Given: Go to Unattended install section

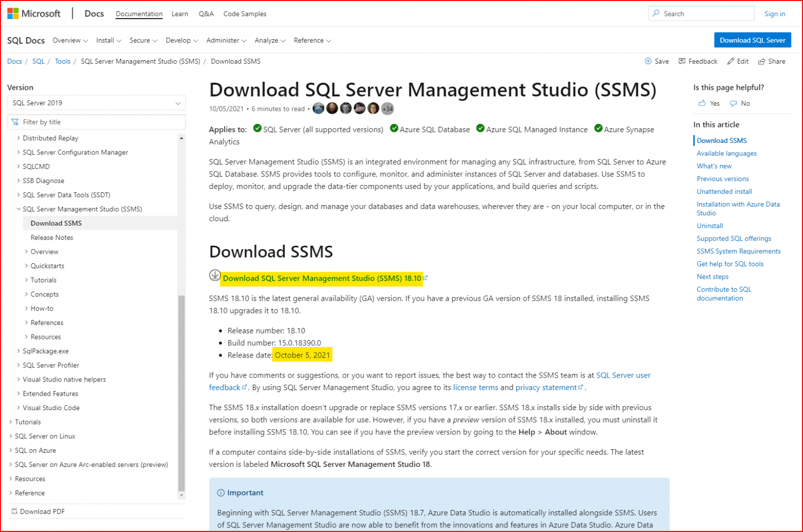Looking at the screenshot, I should pos(724,192).
